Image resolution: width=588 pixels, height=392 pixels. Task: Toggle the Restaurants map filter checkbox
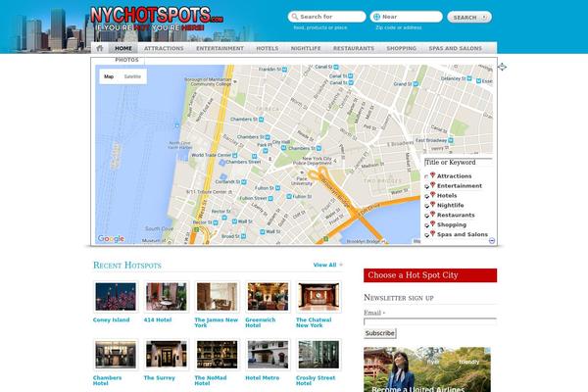point(426,216)
